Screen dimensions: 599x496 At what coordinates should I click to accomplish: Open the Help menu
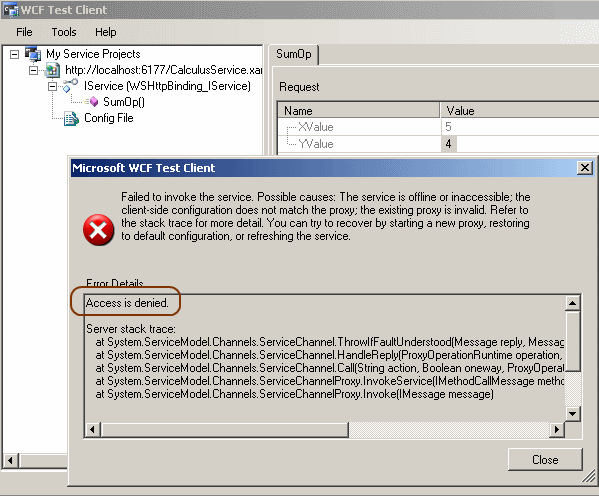point(105,32)
